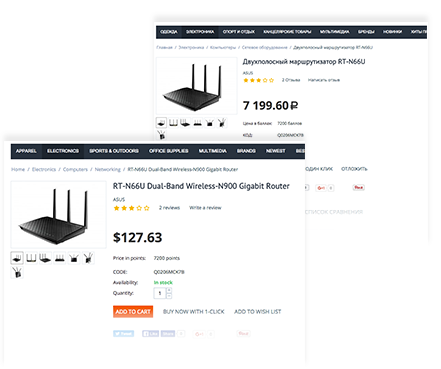Select the first router thumbnail in English page
The width and height of the screenshot is (441, 369).
coord(17,258)
